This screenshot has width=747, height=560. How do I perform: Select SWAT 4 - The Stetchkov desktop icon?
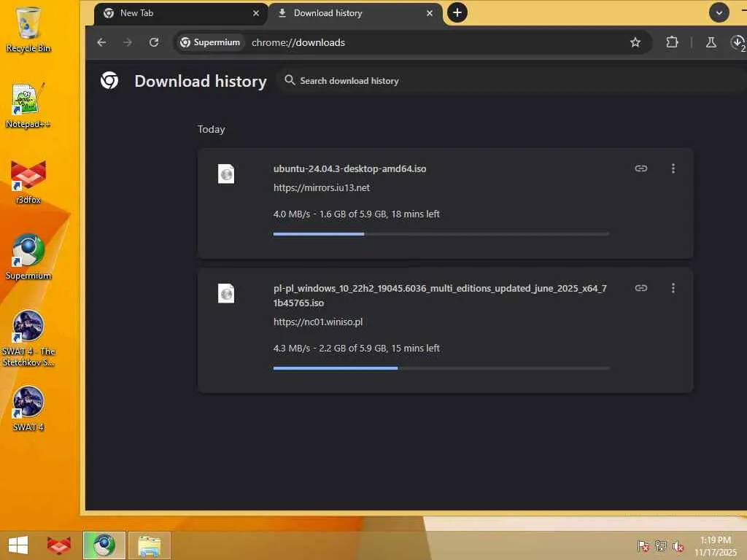click(x=28, y=338)
